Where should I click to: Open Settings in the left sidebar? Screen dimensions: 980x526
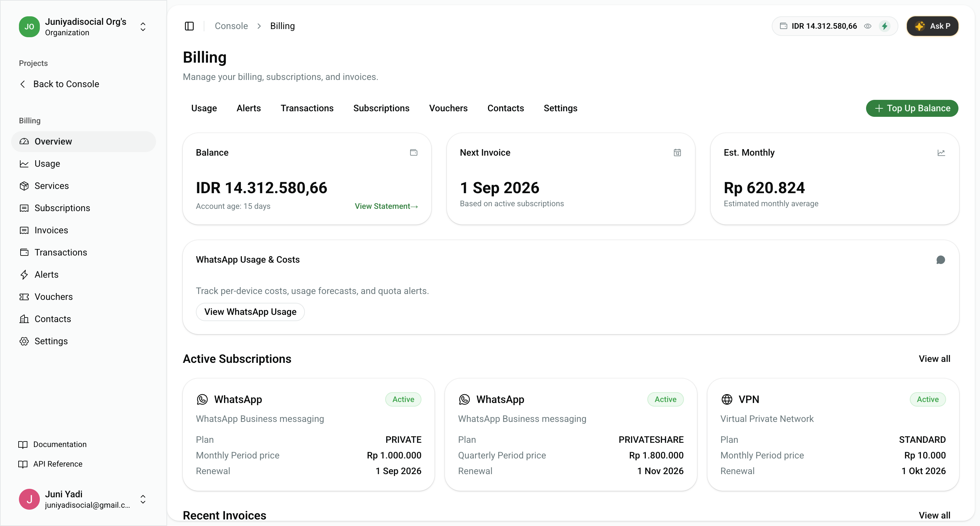tap(83, 341)
